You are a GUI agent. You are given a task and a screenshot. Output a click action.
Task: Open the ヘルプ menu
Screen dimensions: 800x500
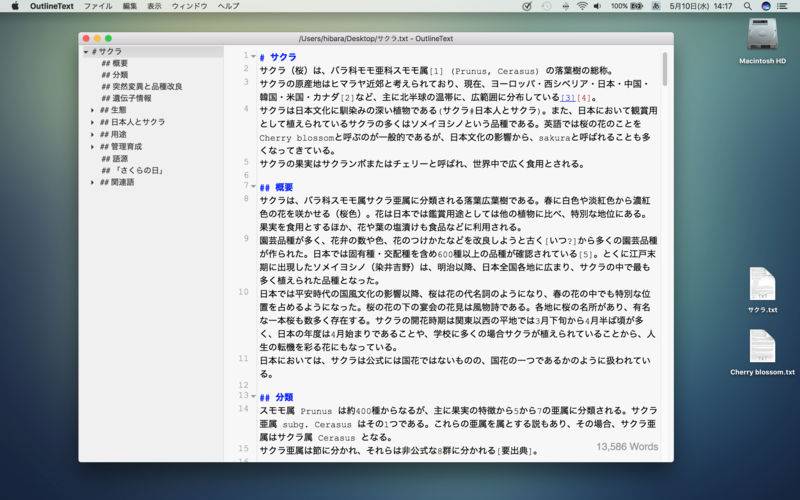point(228,6)
